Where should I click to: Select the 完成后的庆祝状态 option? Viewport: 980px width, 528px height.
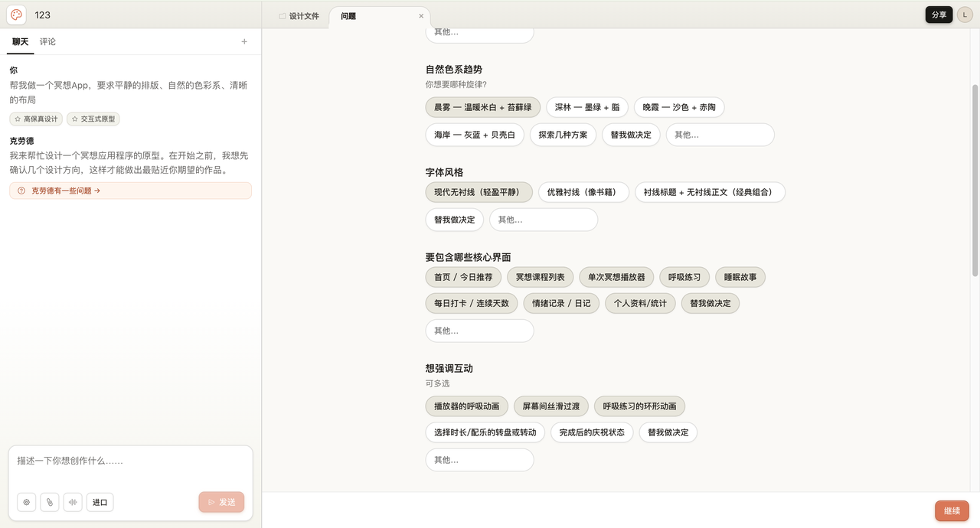pos(592,432)
